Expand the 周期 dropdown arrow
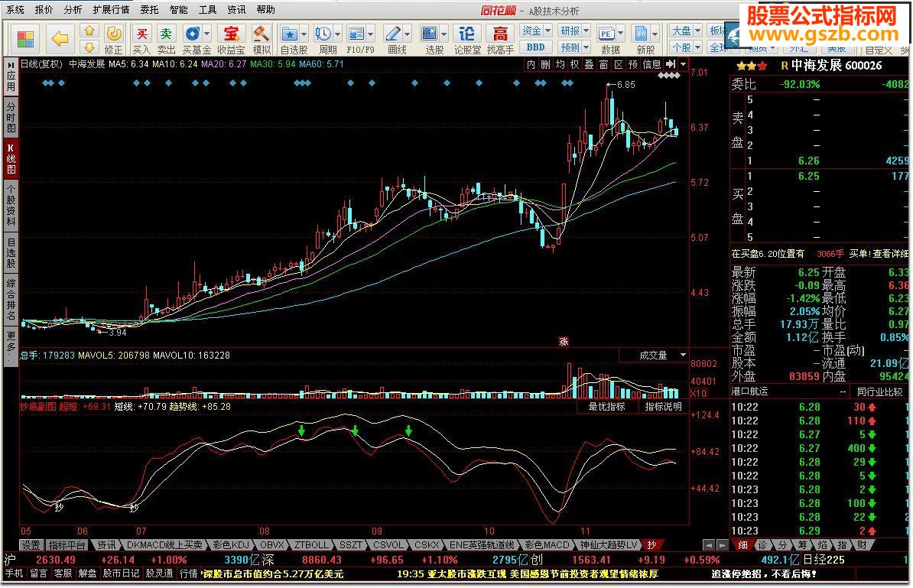913x588 pixels. click(x=337, y=34)
